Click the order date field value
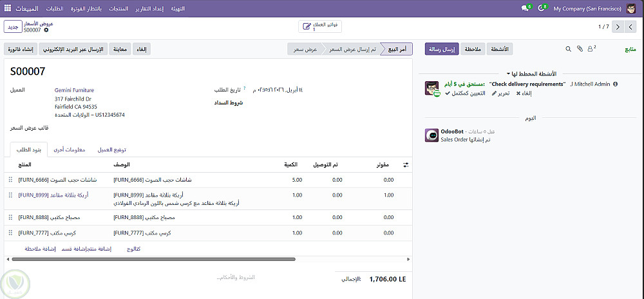 pos(278,90)
